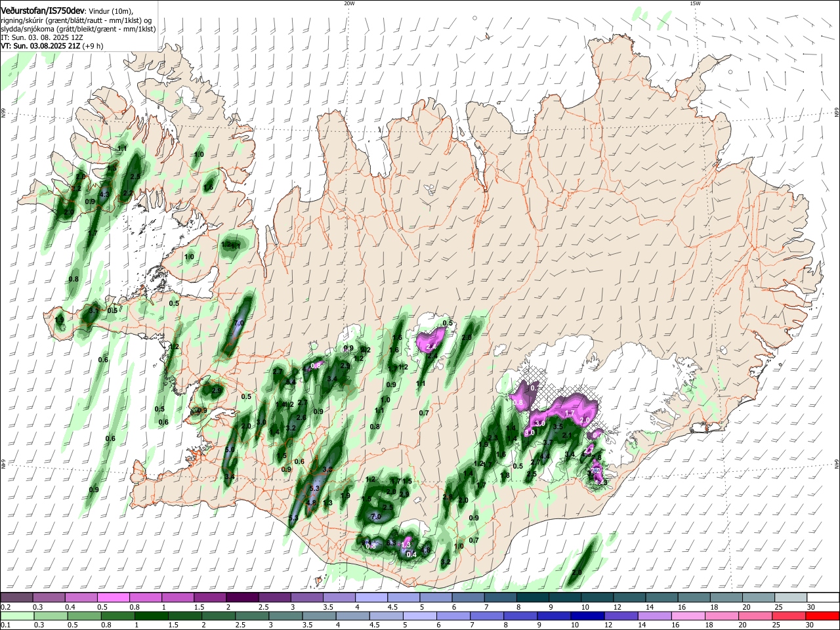The width and height of the screenshot is (840, 630).
Task: Click the pale green 0.1 rain legend swatch
Action: click(17, 616)
